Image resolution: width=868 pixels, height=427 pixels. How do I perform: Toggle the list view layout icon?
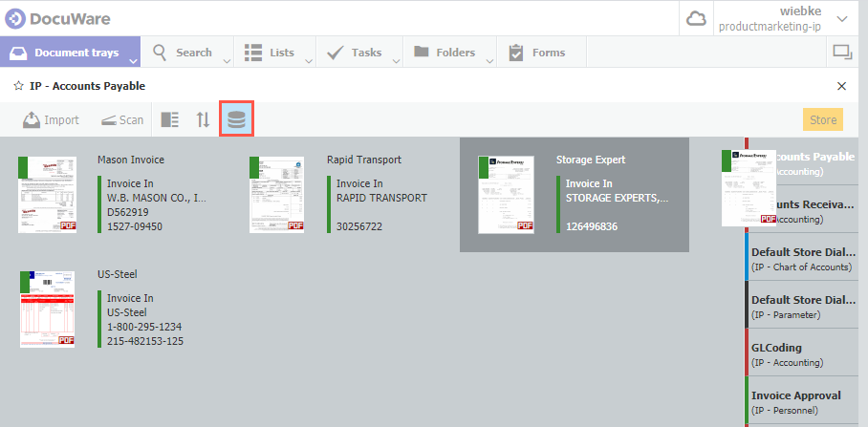tap(170, 119)
